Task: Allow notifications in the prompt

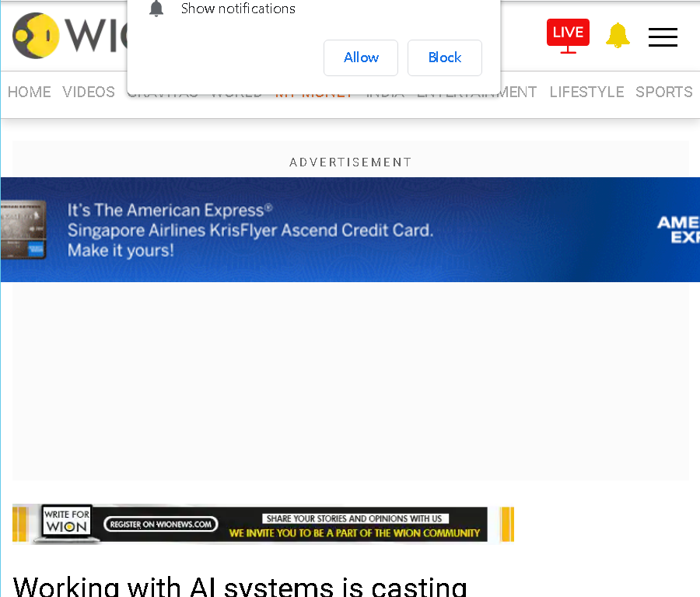Action: (x=361, y=58)
